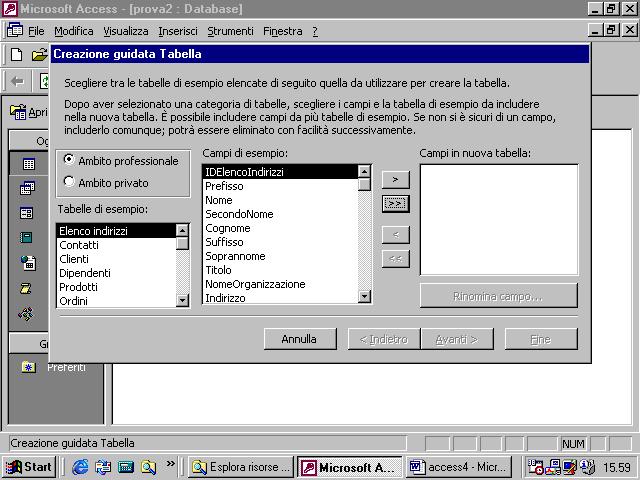This screenshot has width=640, height=480.
Task: Click the Rinomina campo button
Action: (x=498, y=296)
